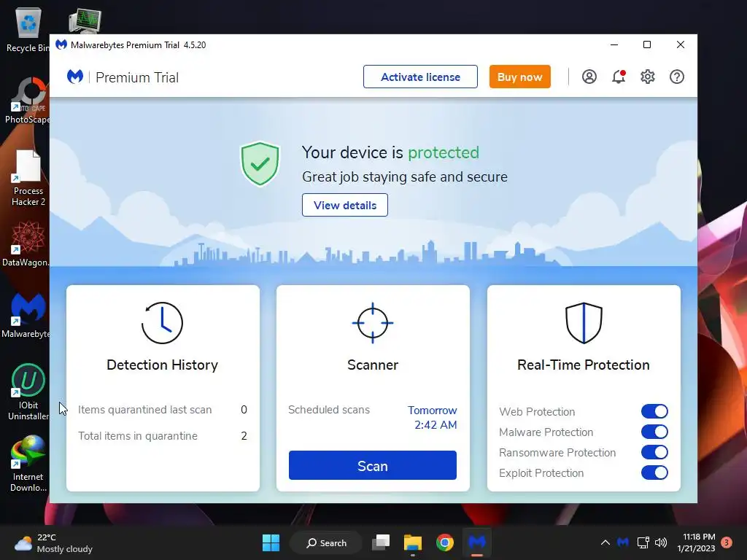
Task: Open the Tomorrow 2:42 AM scheduled scan link
Action: pos(433,418)
